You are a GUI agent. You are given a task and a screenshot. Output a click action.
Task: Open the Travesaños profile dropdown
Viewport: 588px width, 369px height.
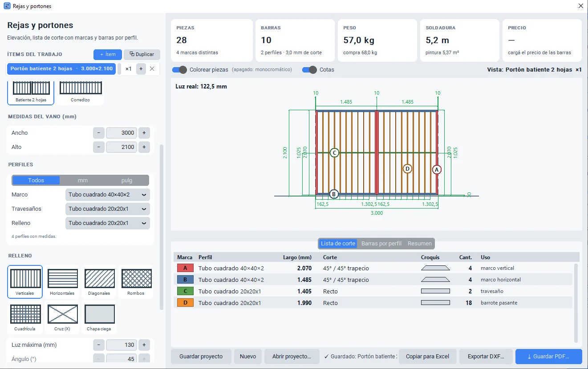(x=108, y=209)
